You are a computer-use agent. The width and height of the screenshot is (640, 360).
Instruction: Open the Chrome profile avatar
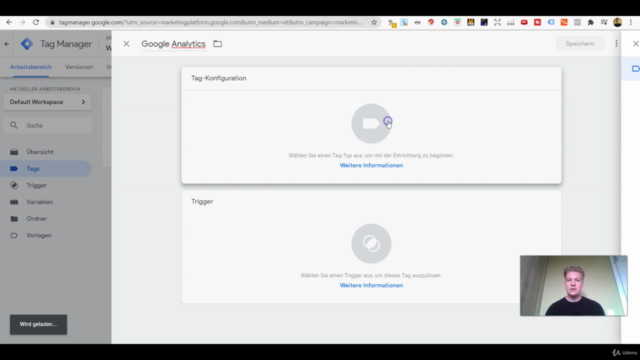[618, 22]
